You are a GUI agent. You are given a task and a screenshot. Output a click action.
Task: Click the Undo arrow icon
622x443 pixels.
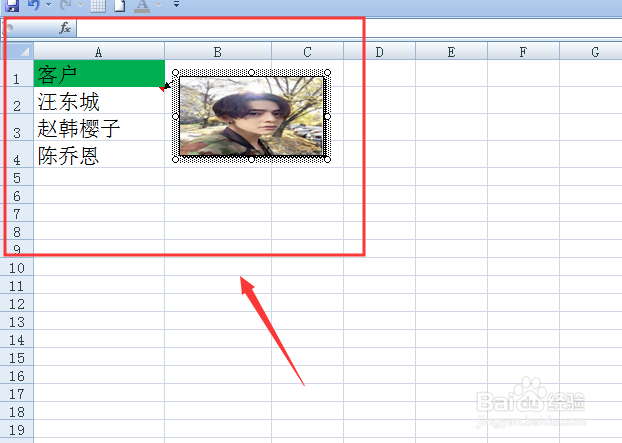(x=34, y=5)
